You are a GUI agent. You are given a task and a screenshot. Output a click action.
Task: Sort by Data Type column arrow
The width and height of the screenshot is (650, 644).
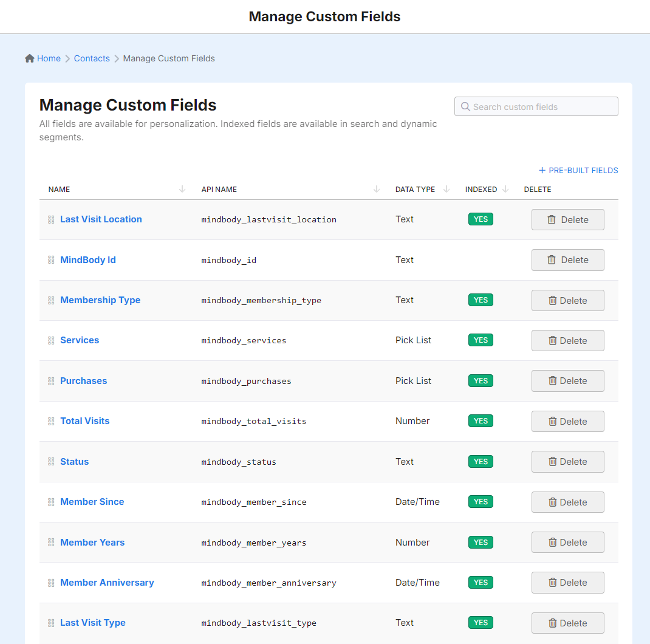click(446, 189)
